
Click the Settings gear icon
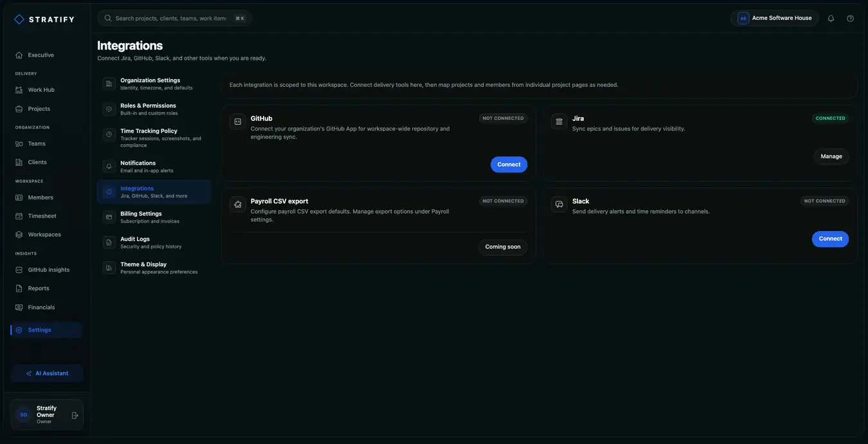[19, 330]
